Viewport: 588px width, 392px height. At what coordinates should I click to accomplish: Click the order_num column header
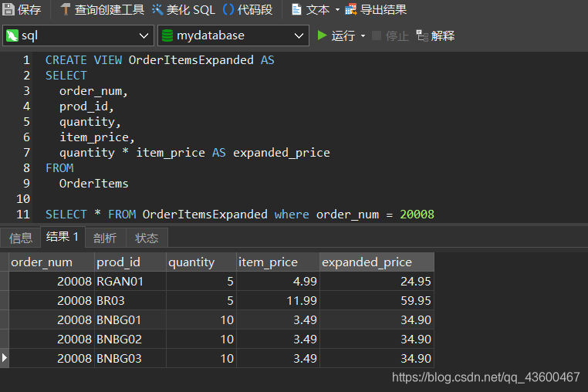tap(52, 262)
